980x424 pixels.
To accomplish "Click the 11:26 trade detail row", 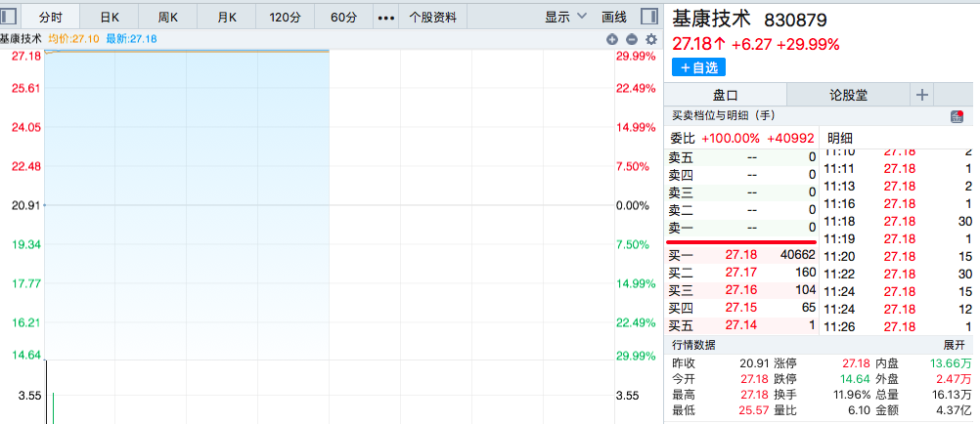I will point(898,326).
